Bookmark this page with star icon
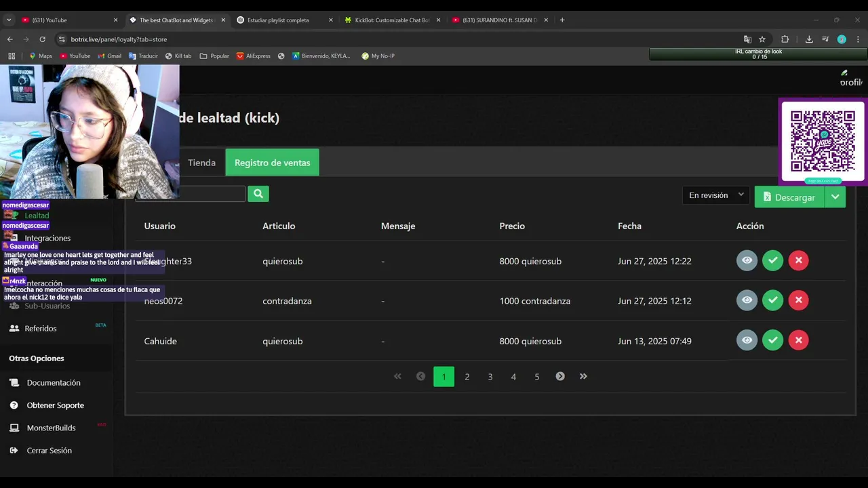868x488 pixels. [762, 39]
